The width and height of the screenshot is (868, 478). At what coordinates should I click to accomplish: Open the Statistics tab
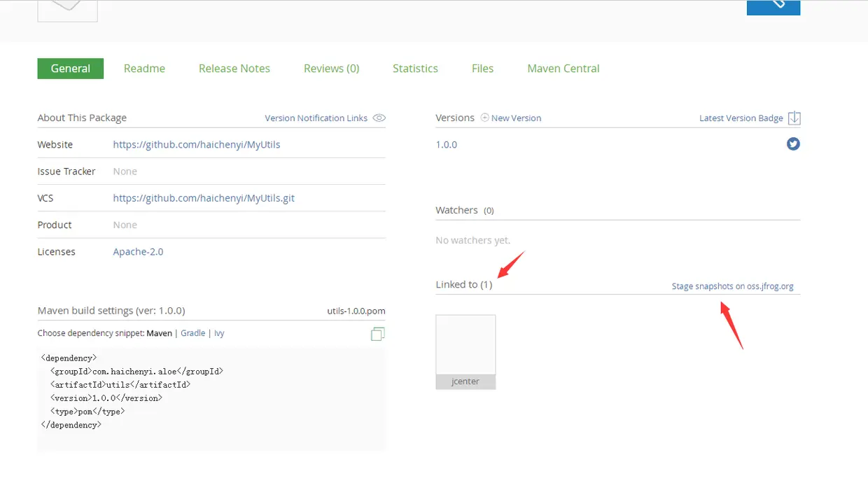[415, 69]
